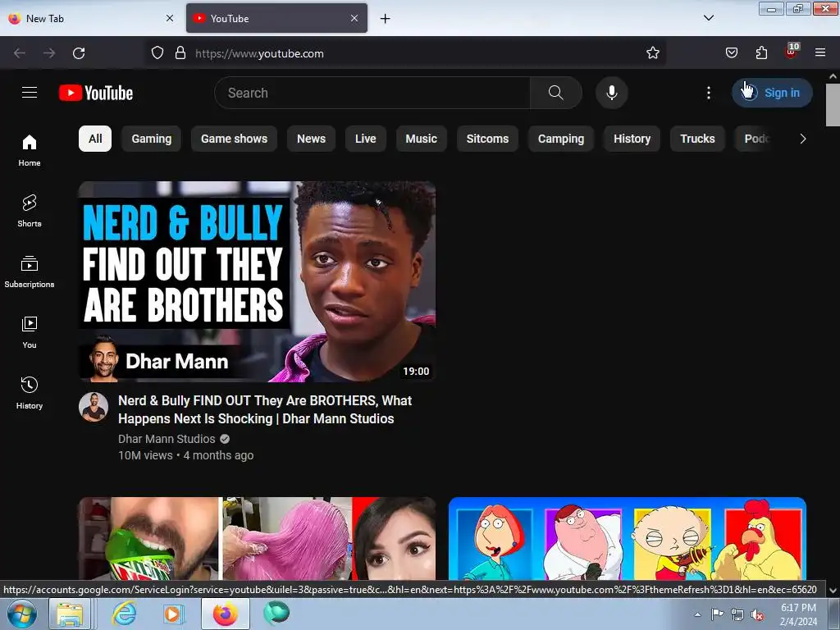Select the Live chip
The height and width of the screenshot is (630, 840).
[x=365, y=139]
